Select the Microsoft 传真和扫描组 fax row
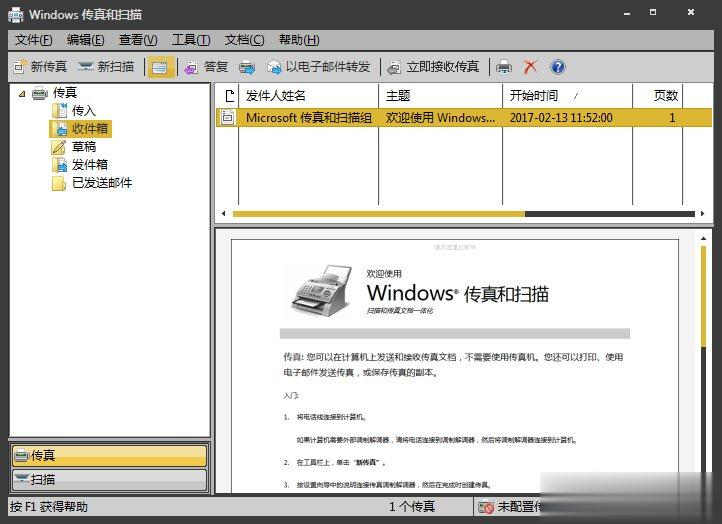722x524 pixels. [464, 117]
